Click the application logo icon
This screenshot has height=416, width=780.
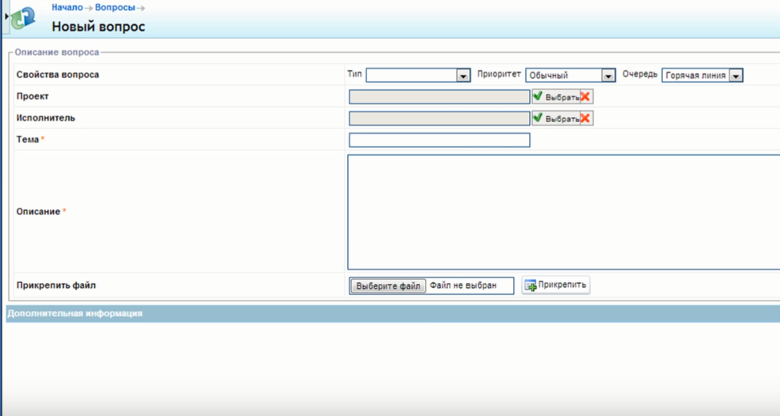23,18
